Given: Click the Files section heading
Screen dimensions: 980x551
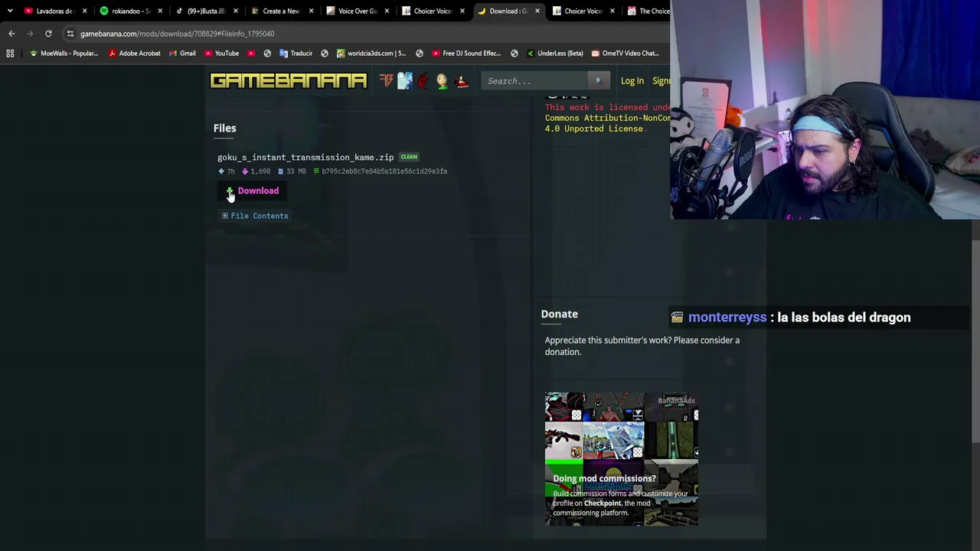Looking at the screenshot, I should pos(225,128).
